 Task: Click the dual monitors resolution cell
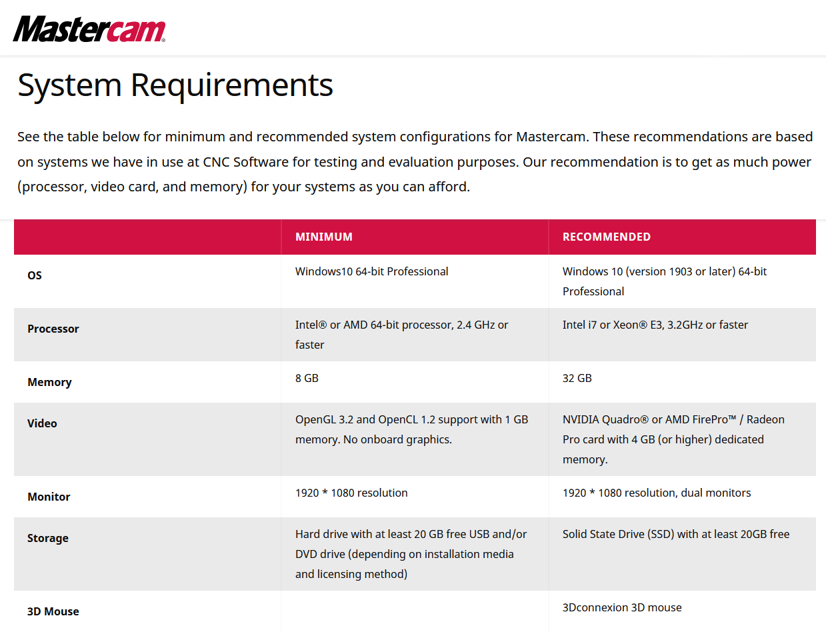656,493
